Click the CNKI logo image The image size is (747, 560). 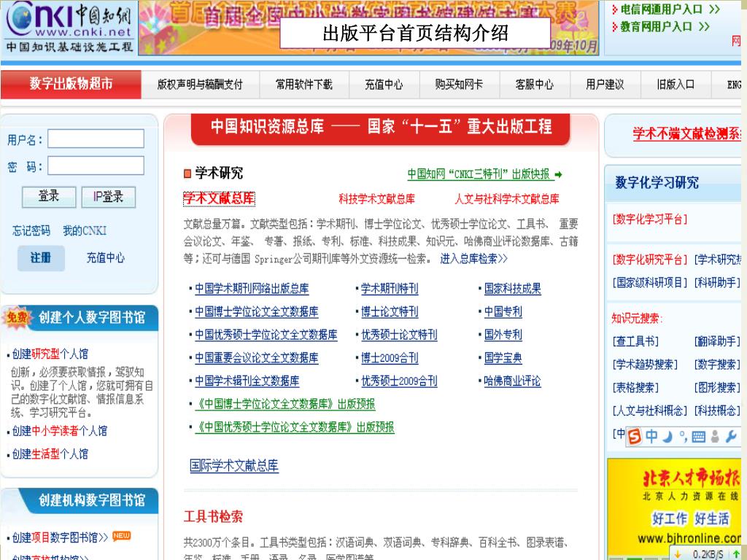click(x=69, y=27)
